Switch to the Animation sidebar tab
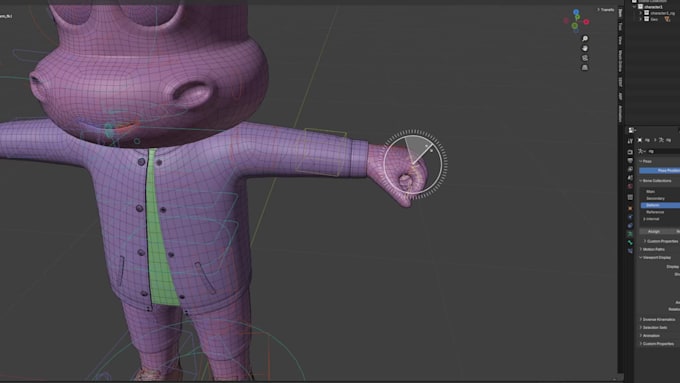This screenshot has width=680, height=383. (x=620, y=114)
